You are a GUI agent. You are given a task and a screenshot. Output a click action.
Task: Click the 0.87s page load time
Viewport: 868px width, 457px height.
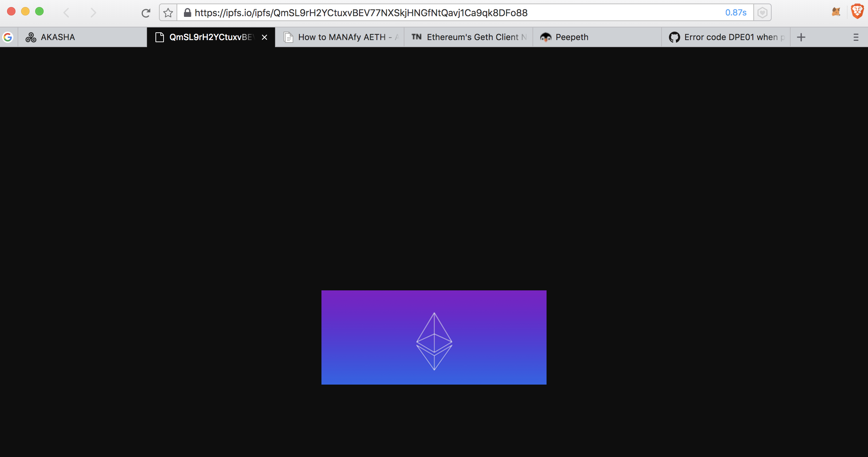[736, 13]
